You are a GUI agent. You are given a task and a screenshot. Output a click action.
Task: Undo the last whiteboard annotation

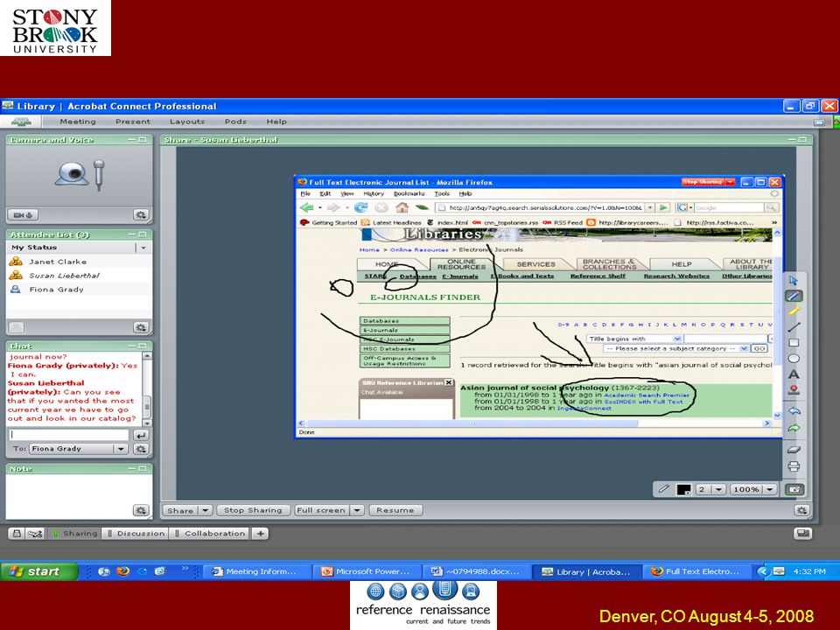(794, 411)
